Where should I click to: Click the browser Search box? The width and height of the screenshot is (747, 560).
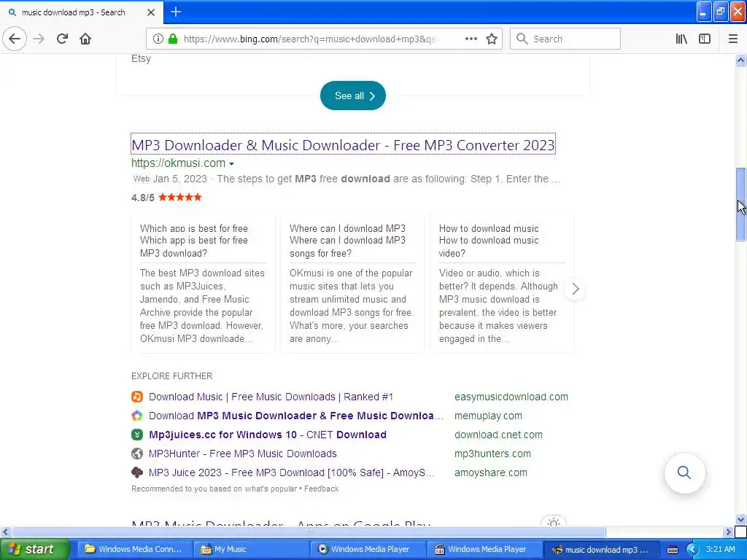pyautogui.click(x=565, y=39)
